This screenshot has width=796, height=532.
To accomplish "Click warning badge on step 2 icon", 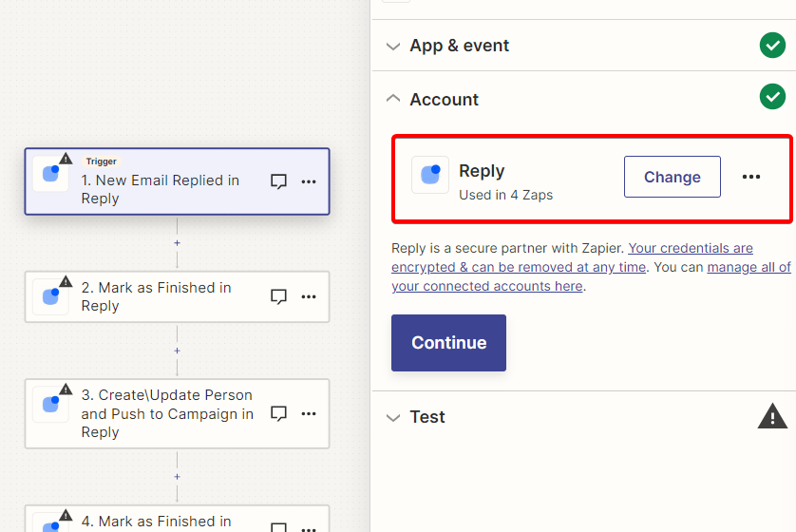I will 66,281.
